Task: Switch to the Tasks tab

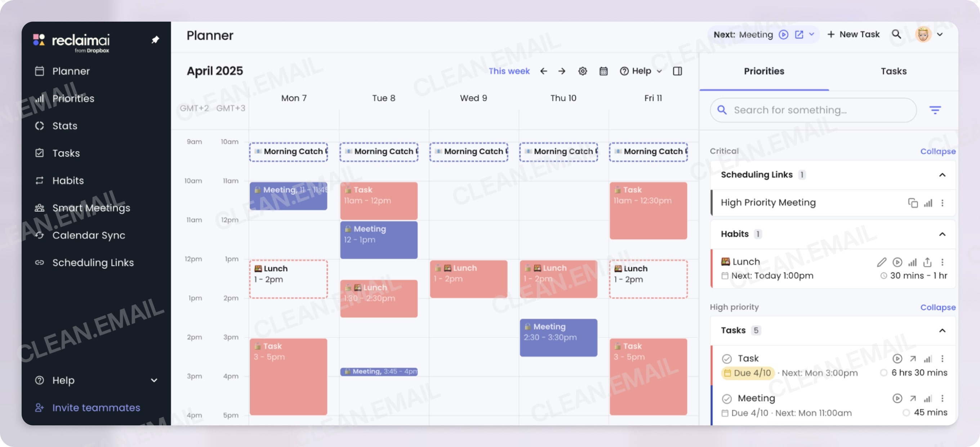Action: click(x=894, y=71)
